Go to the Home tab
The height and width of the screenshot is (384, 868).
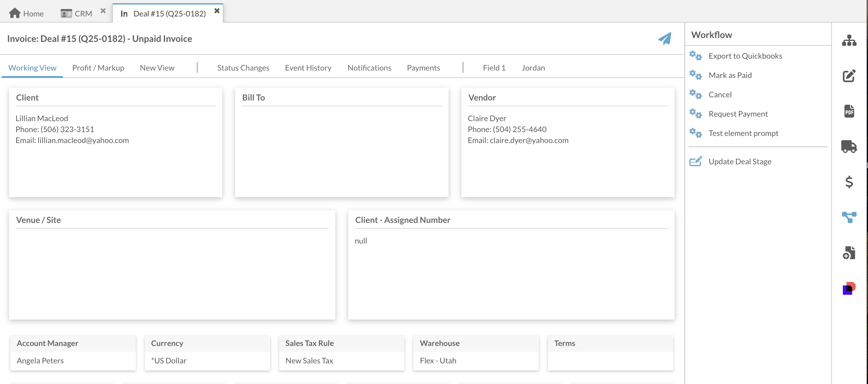pos(27,14)
